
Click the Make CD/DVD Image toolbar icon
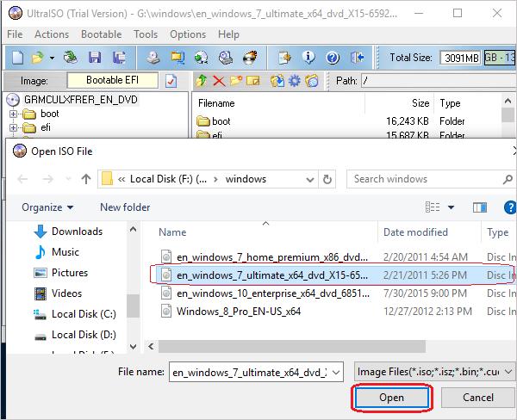(x=153, y=58)
